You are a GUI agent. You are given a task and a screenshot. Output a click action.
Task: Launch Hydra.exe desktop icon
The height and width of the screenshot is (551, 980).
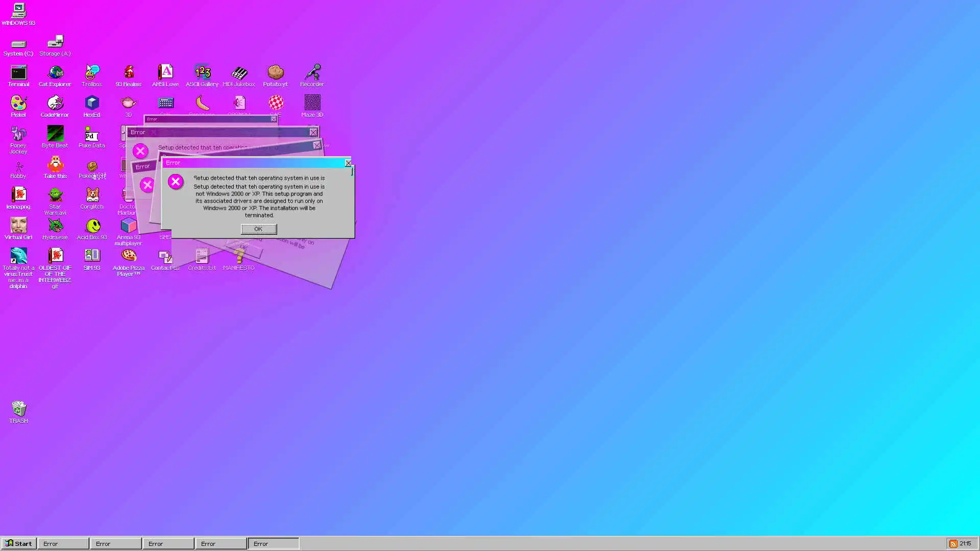coord(55,226)
